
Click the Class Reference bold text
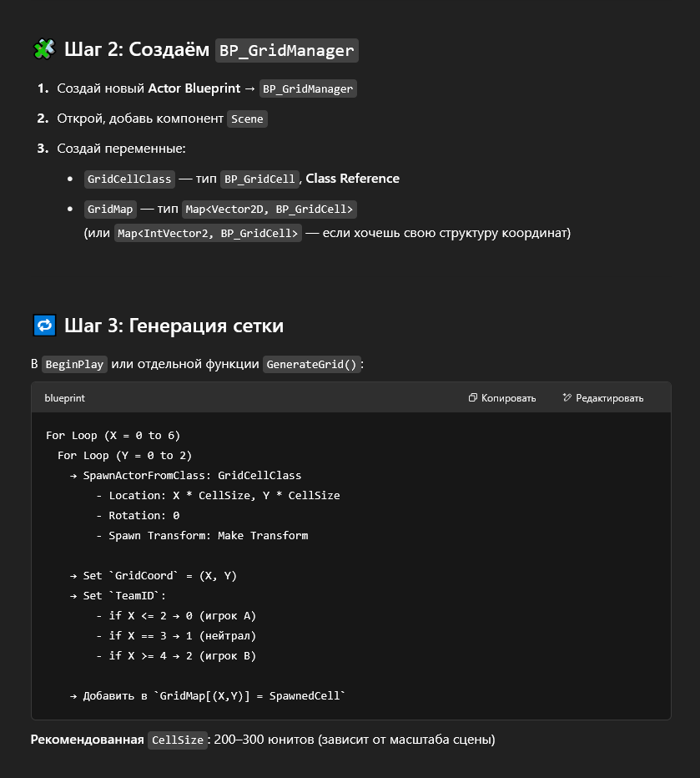[x=352, y=179]
